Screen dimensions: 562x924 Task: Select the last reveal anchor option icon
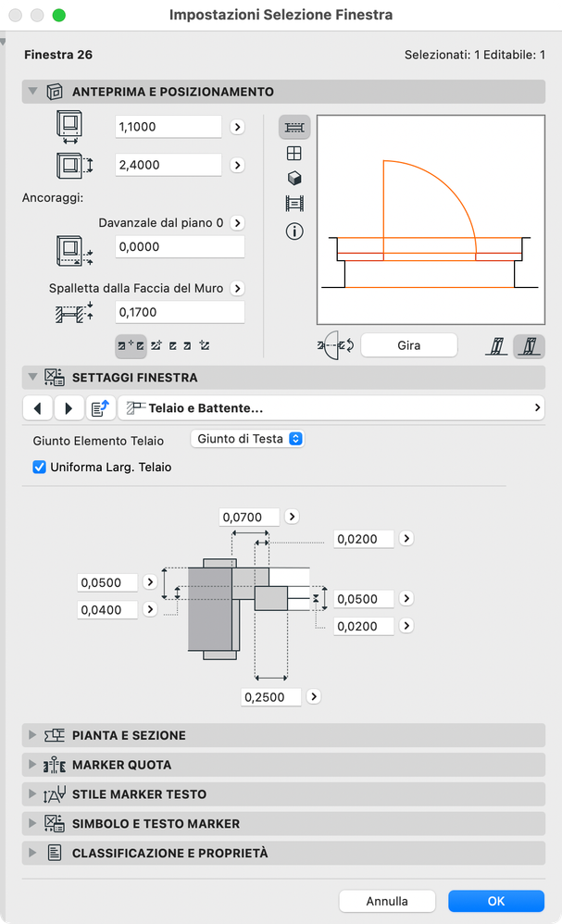(205, 345)
